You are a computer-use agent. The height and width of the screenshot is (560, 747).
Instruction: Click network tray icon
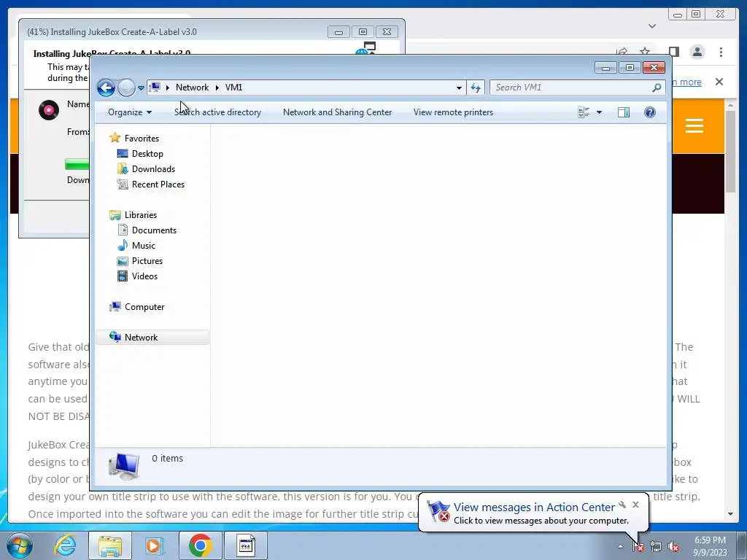tap(656, 547)
